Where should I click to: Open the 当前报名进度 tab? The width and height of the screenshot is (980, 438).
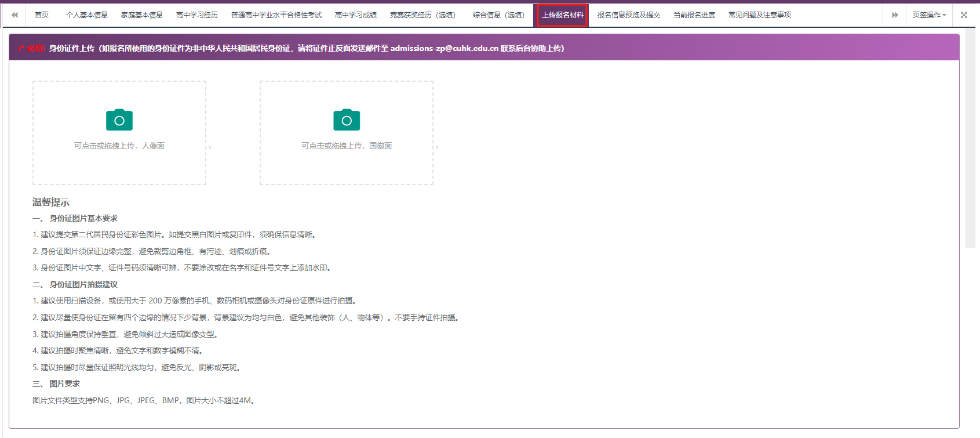click(x=694, y=15)
